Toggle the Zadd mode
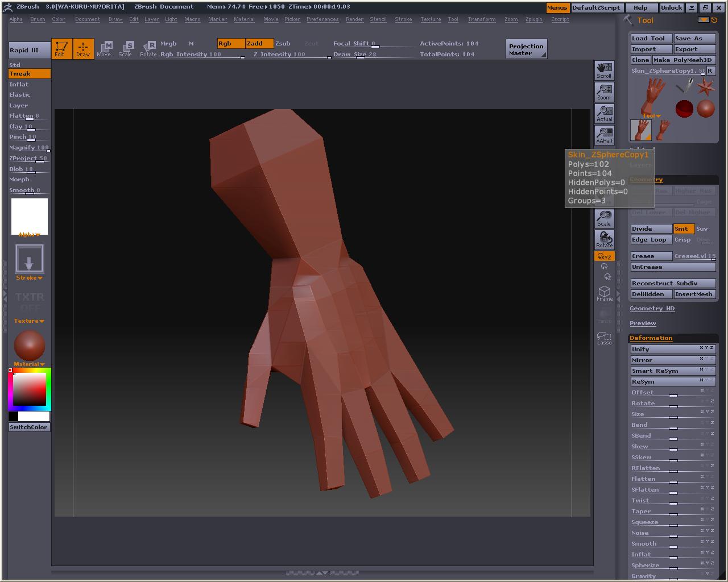 (259, 44)
